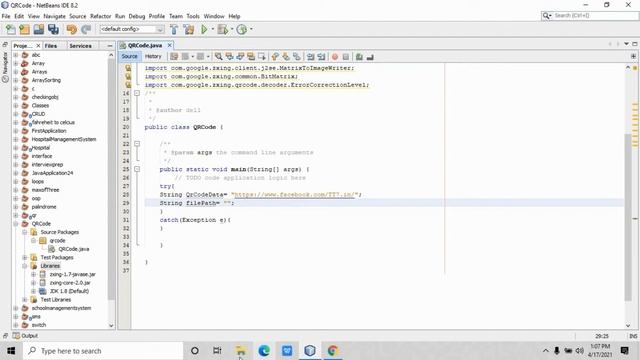Click the Profile Project icon
The image size is (640, 360).
click(x=242, y=29)
